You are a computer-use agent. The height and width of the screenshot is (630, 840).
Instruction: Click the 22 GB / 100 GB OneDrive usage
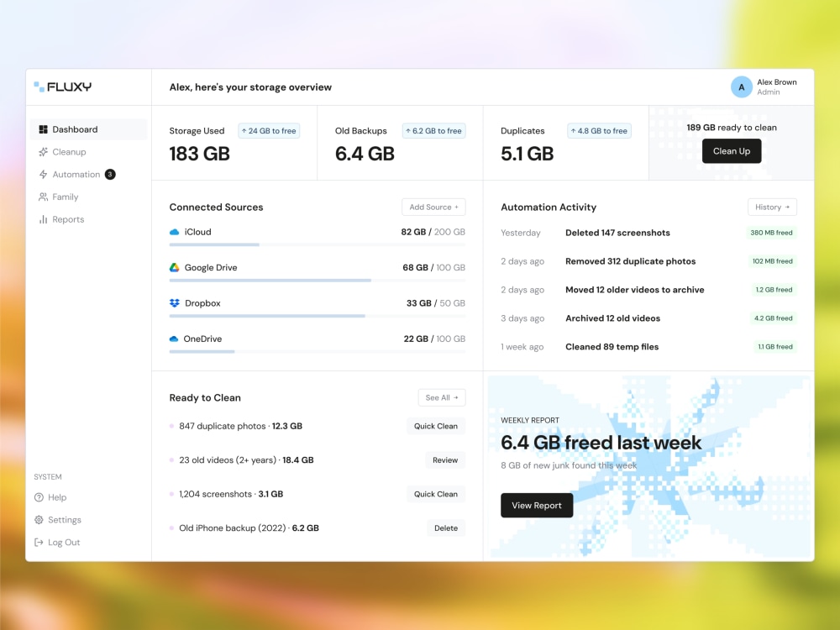coord(434,339)
